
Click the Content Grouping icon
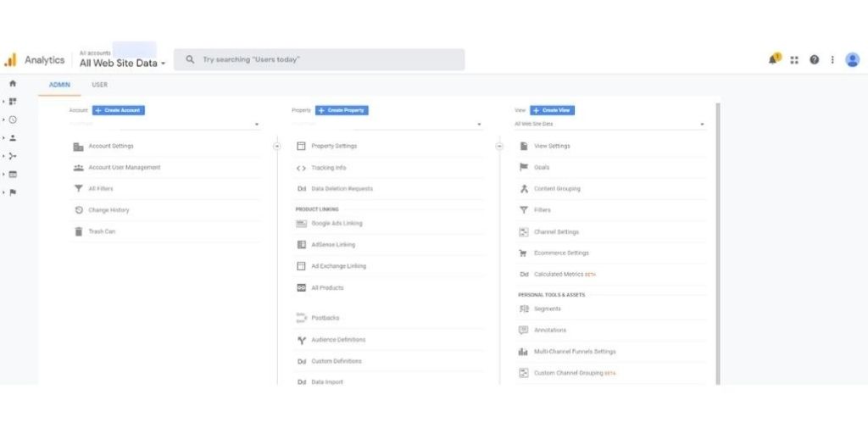point(524,189)
